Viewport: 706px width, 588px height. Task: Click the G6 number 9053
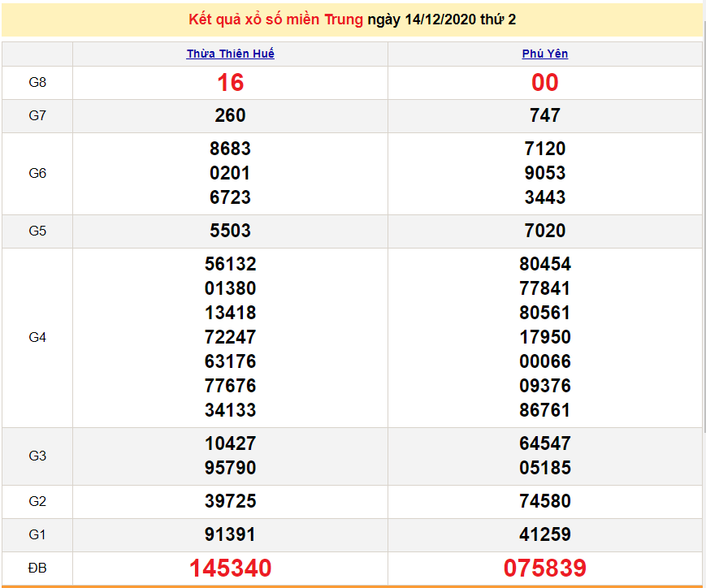544,173
